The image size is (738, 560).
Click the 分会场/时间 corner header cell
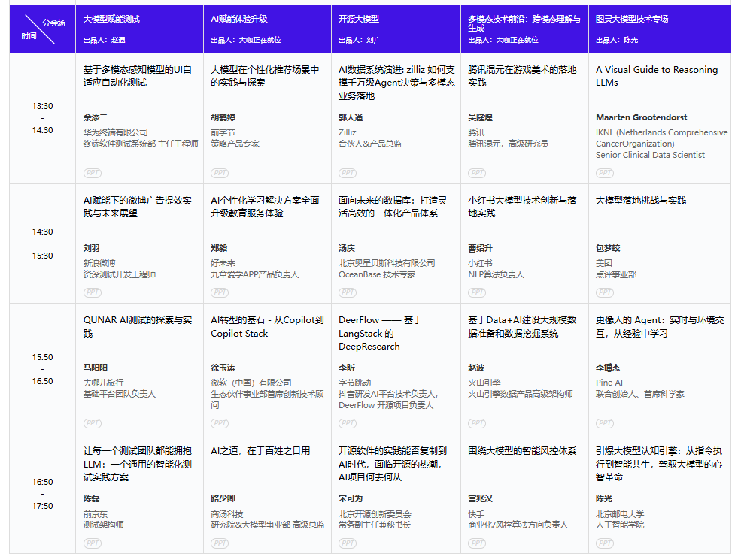[x=42, y=29]
